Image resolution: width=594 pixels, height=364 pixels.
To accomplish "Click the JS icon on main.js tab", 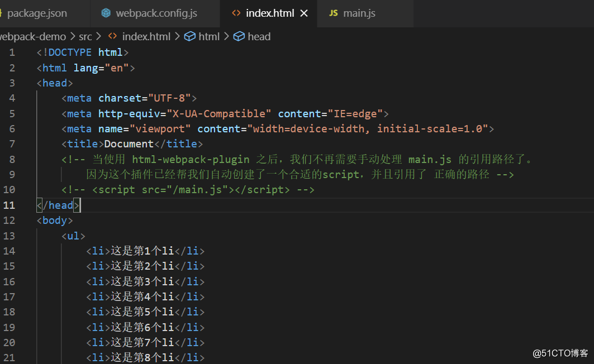I will pos(334,13).
